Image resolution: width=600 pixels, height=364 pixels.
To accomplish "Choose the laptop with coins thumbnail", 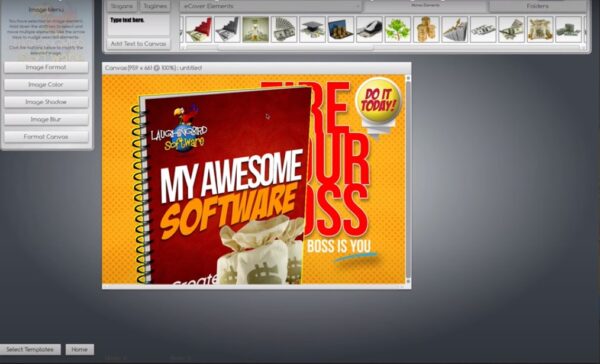I will (x=341, y=29).
